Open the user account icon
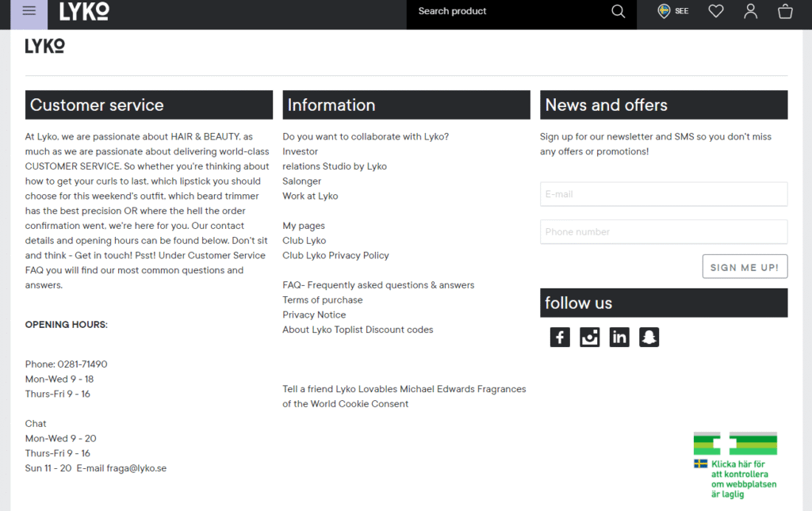This screenshot has height=511, width=812. click(750, 11)
